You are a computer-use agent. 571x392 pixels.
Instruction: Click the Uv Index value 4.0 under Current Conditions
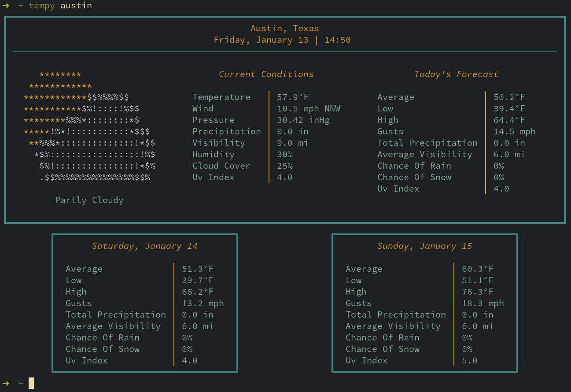(284, 177)
